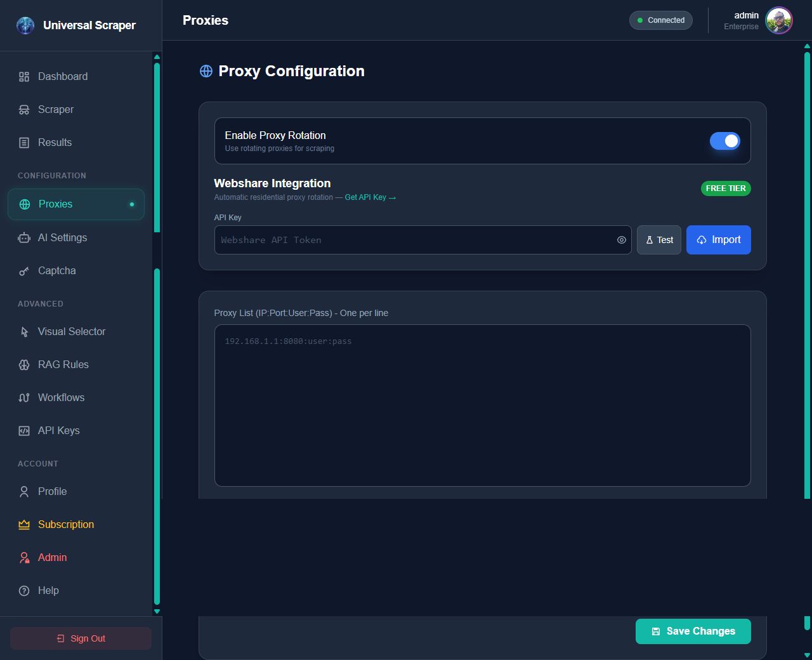Click the Admin user-lock icon
This screenshot has height=660, width=812.
tap(24, 558)
